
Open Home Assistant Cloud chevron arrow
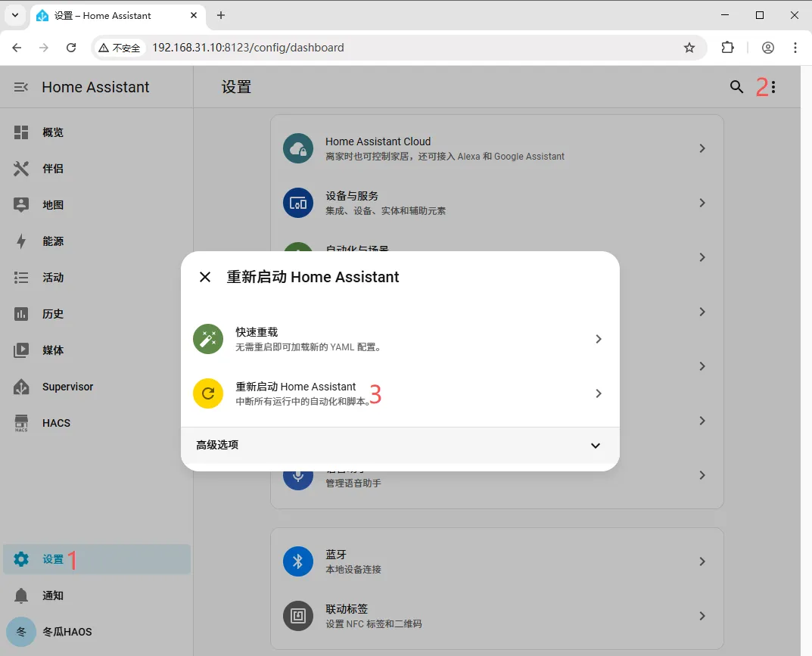tap(702, 148)
